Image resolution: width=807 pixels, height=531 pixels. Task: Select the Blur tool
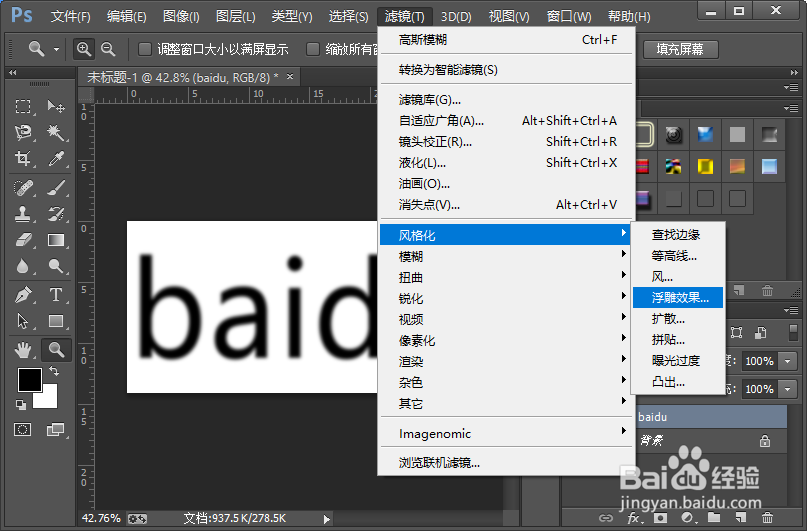pyautogui.click(x=23, y=266)
